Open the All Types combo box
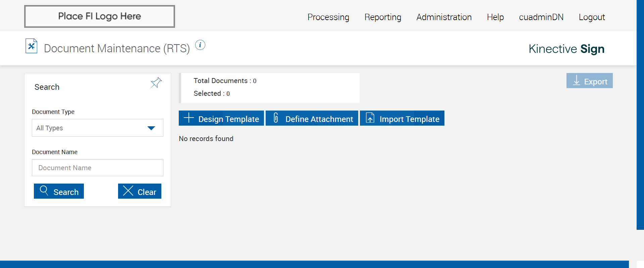The height and width of the screenshot is (268, 644). tap(91, 128)
